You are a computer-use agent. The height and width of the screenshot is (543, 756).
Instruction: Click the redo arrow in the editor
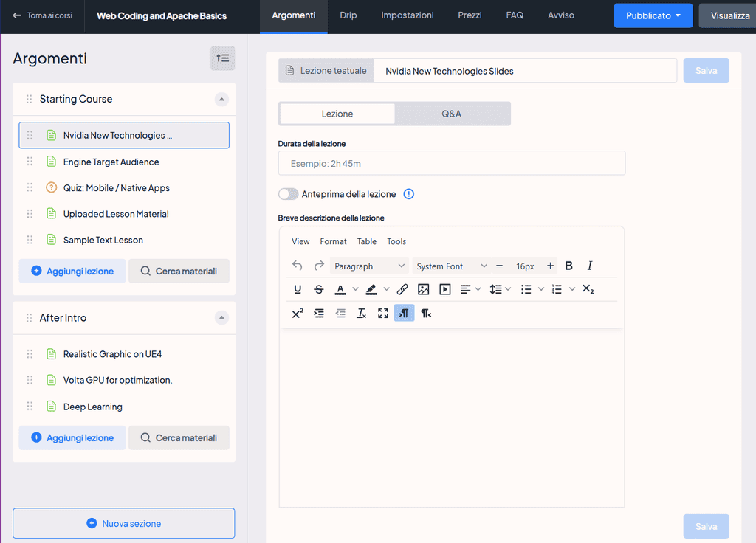click(319, 266)
